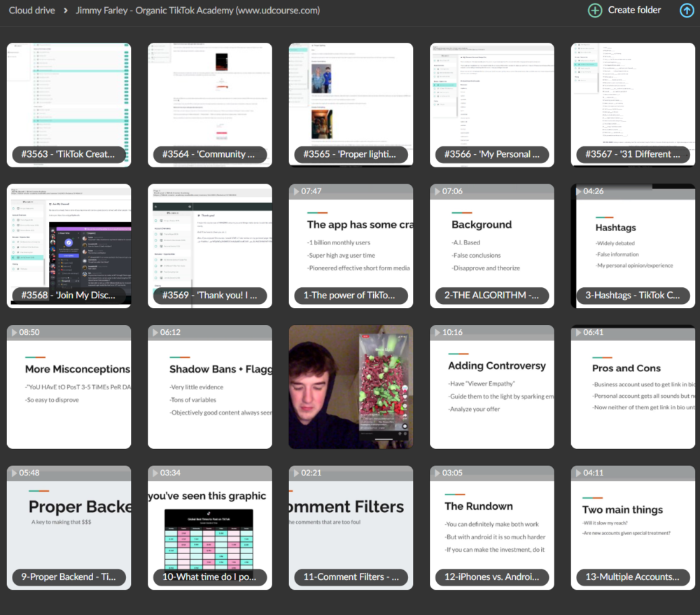This screenshot has width=700, height=615.
Task: Open the TikTok screen recording thumbnail
Action: (x=351, y=386)
